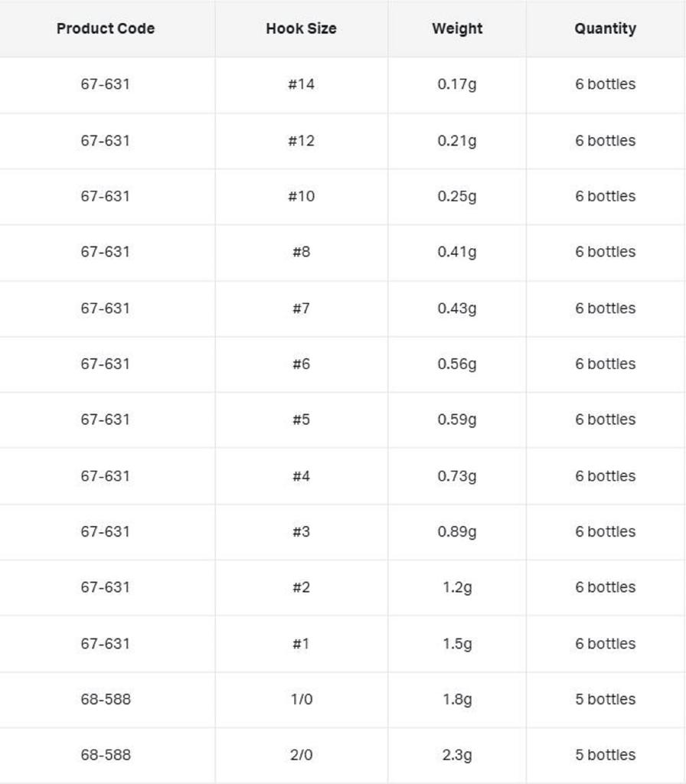Click the Weight column header

[457, 28]
